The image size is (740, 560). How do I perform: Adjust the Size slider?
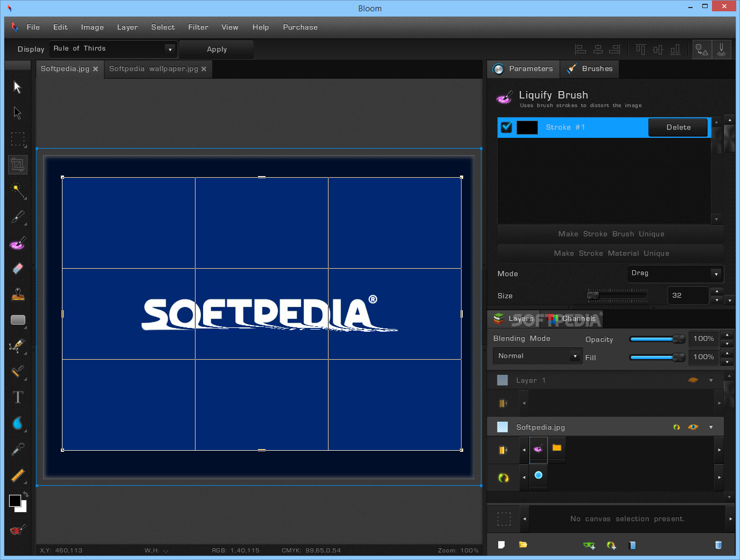(x=617, y=296)
